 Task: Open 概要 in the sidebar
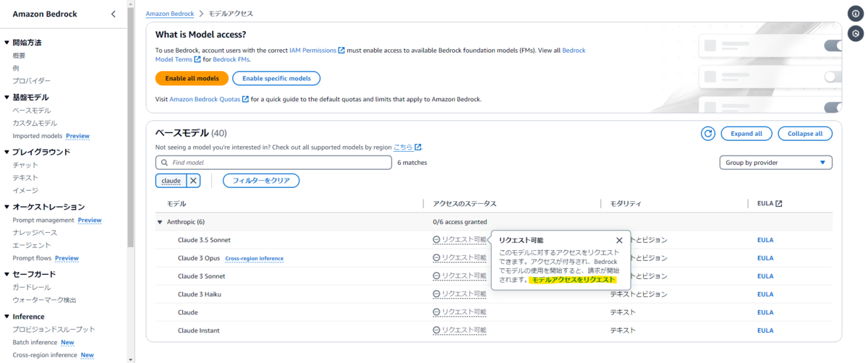click(19, 55)
